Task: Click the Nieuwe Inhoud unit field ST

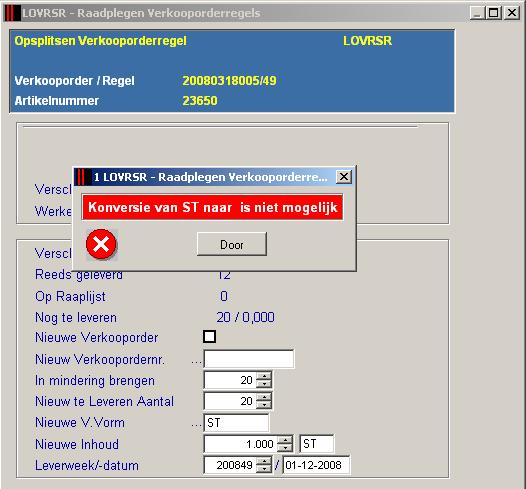Action: 316,444
